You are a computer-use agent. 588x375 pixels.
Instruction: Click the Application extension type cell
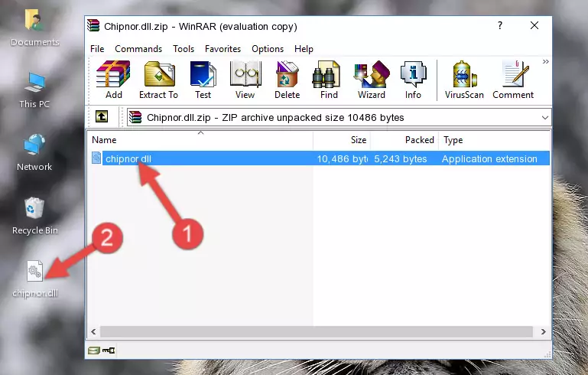489,158
